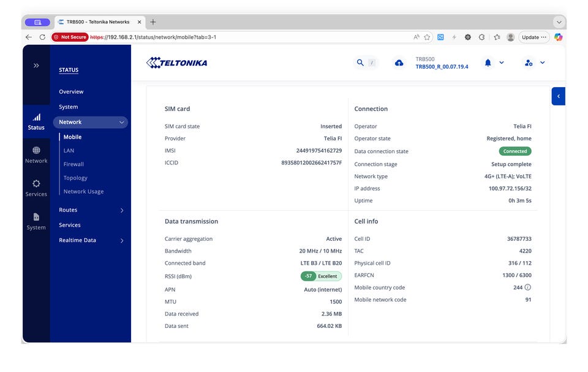Select the Network Usage submenu item

tap(84, 191)
